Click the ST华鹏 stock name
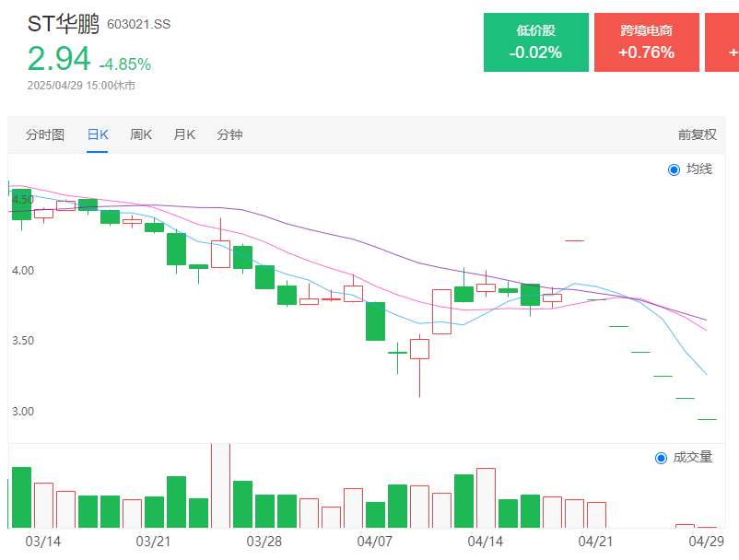Screen dimensions: 739x560 [64, 24]
